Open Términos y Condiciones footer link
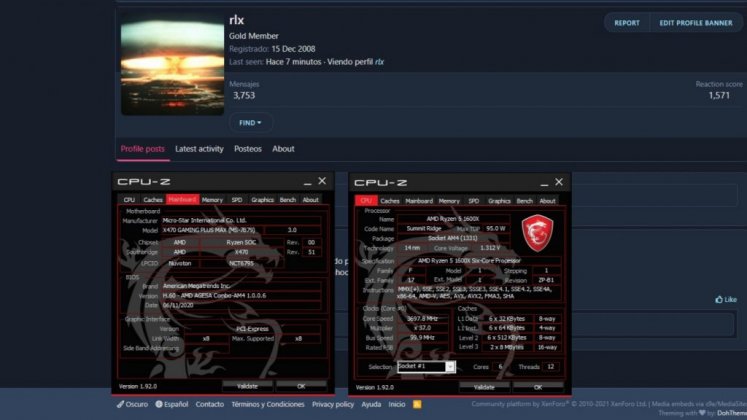This screenshot has height=420, width=747. pyautogui.click(x=268, y=404)
